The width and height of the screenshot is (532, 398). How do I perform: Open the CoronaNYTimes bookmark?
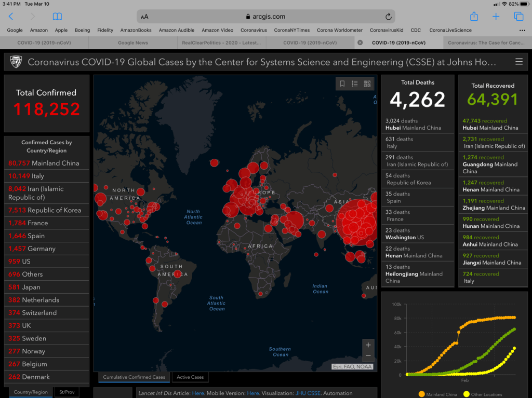[292, 30]
